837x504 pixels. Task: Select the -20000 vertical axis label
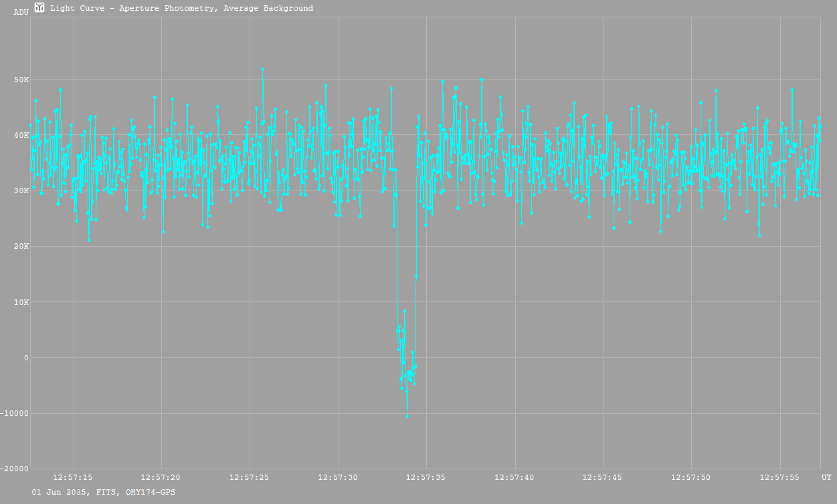click(16, 469)
